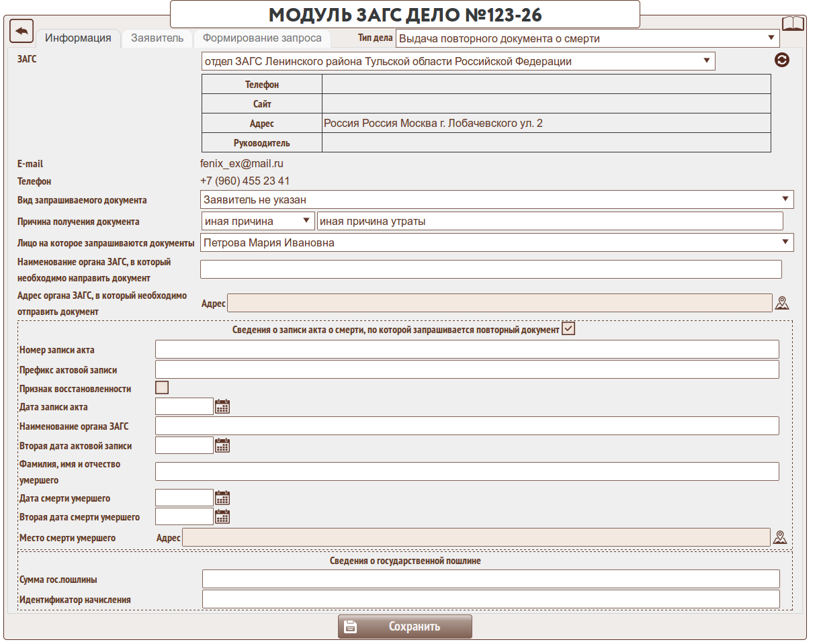This screenshot has height=644, width=821.
Task: Open calendar for Вторая дата актовой записи
Action: [x=222, y=445]
